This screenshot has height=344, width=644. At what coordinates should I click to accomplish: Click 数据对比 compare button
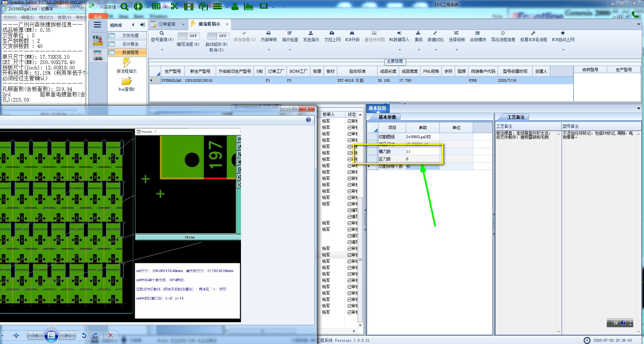coord(436,37)
